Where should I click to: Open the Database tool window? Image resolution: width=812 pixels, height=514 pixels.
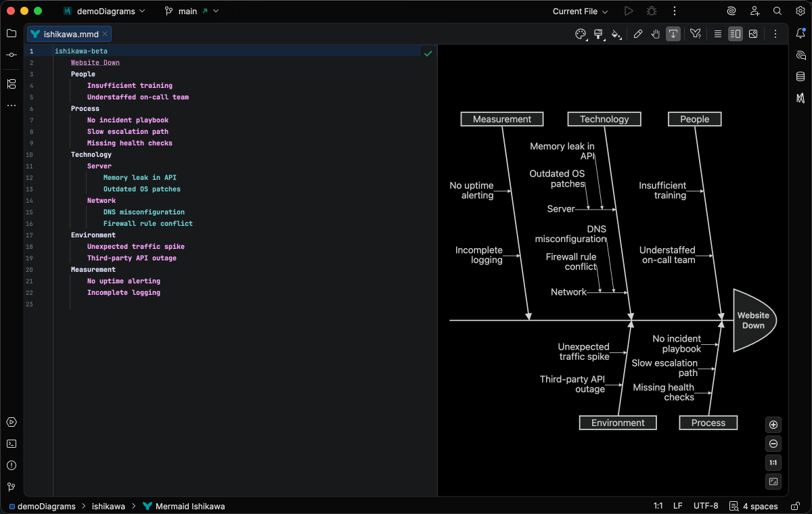(x=800, y=76)
